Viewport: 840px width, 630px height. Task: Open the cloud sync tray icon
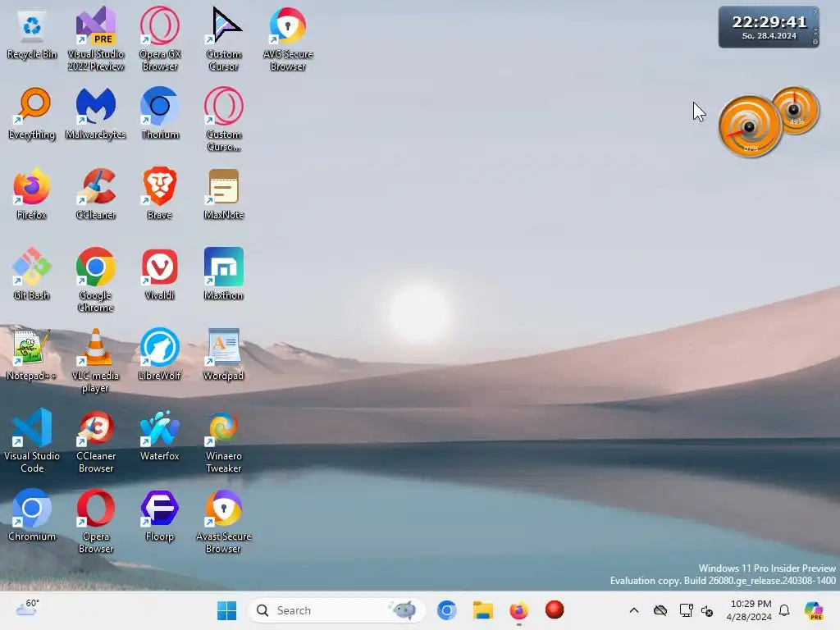660,610
